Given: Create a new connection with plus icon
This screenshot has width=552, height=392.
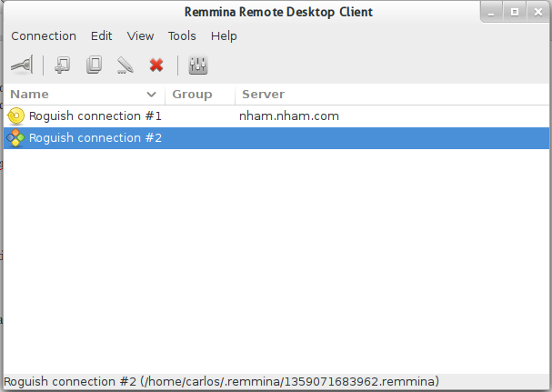Looking at the screenshot, I should point(63,65).
